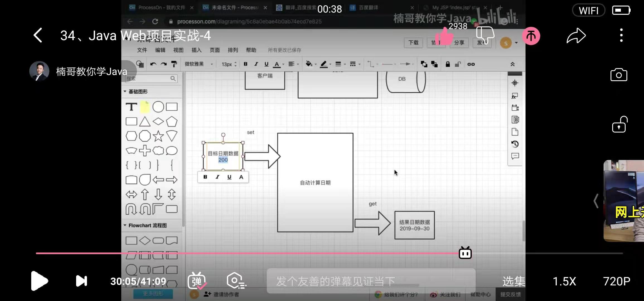Toggle the danmaku display switch

197,281
